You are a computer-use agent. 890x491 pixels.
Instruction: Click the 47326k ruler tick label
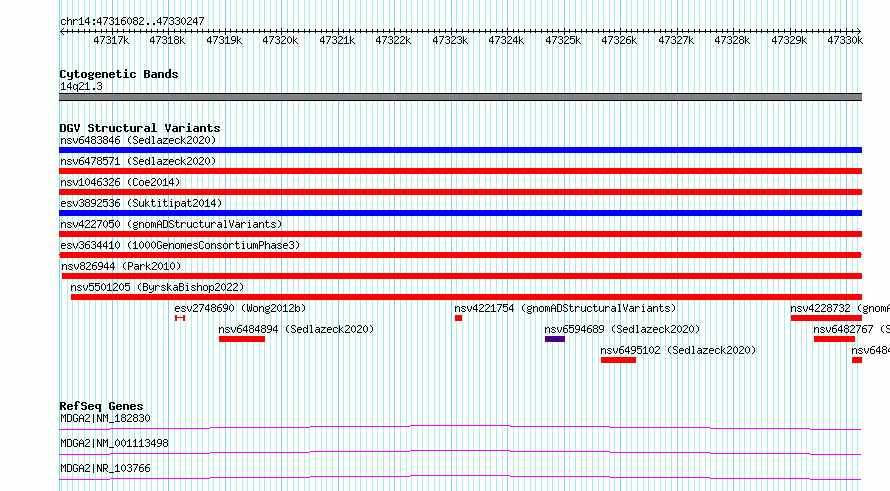619,40
